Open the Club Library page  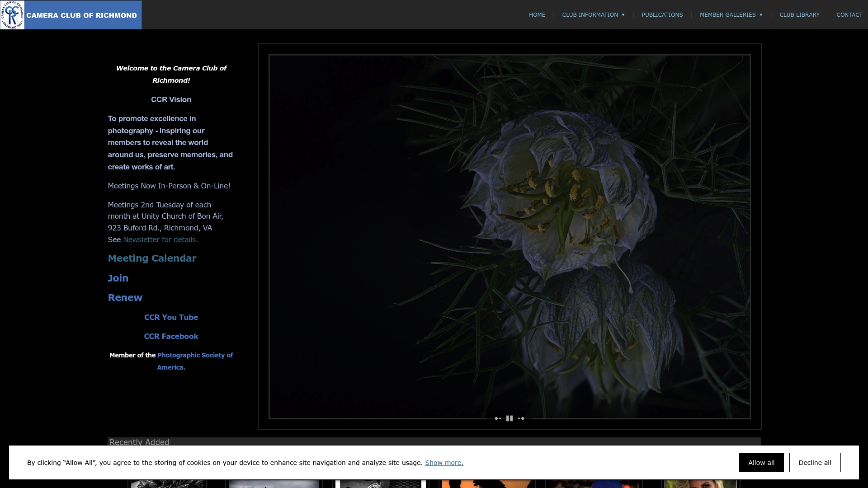click(799, 15)
